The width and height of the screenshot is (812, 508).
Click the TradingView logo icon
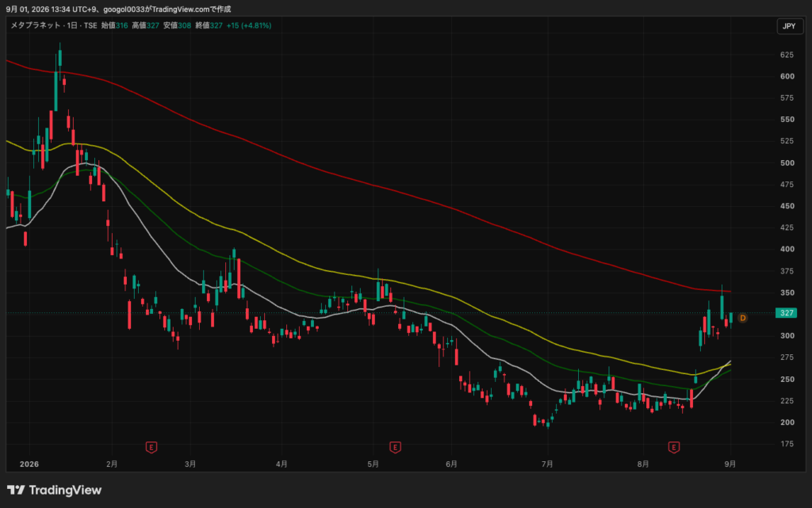coord(16,490)
